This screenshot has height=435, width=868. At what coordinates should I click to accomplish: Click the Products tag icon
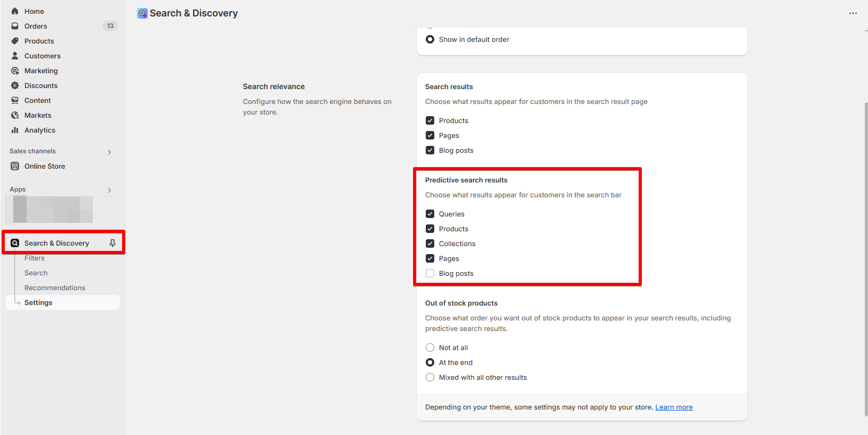pyautogui.click(x=15, y=41)
